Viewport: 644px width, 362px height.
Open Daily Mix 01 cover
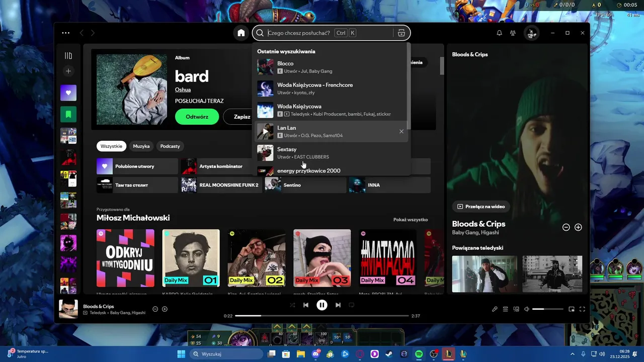(x=191, y=258)
